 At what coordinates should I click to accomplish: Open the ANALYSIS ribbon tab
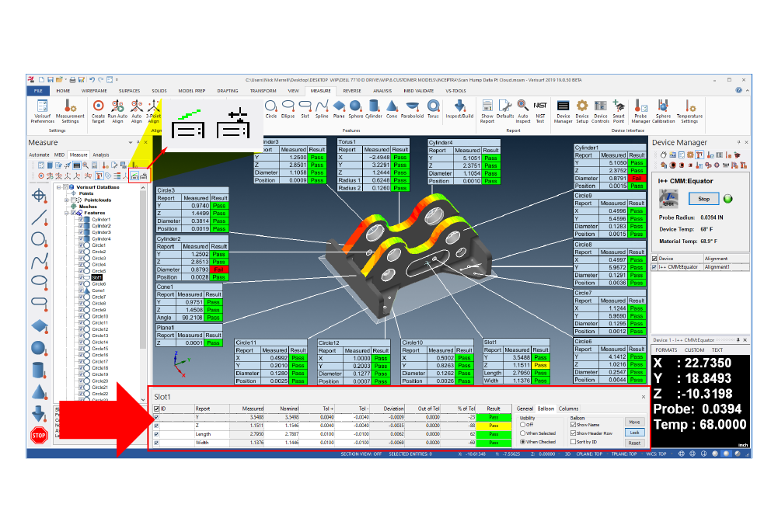382,91
